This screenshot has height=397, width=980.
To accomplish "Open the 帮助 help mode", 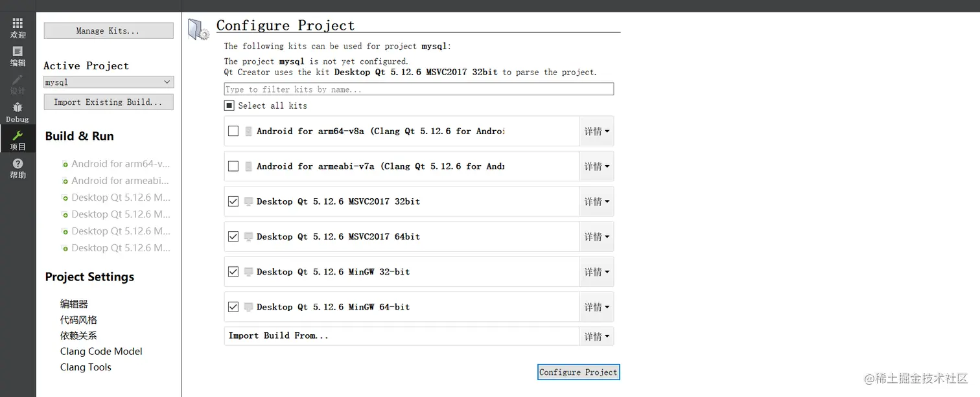I will coord(17,168).
